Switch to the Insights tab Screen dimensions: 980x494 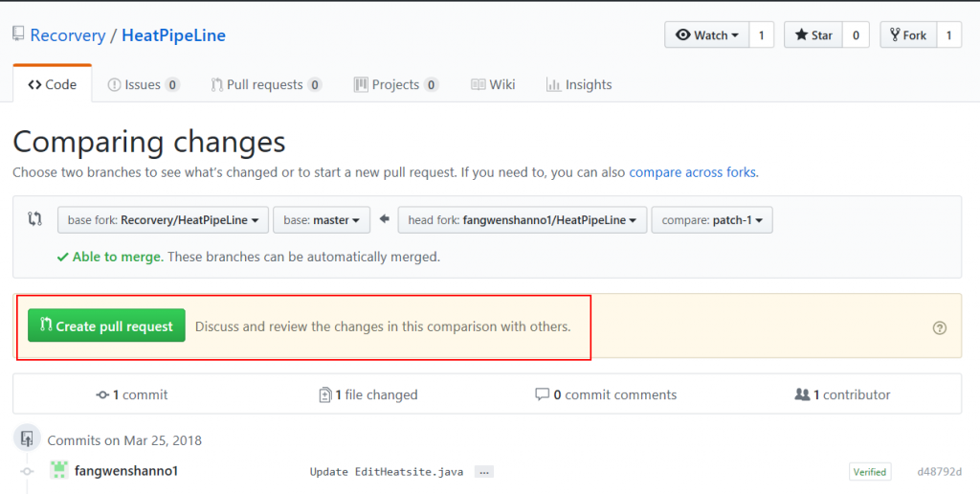(x=579, y=84)
